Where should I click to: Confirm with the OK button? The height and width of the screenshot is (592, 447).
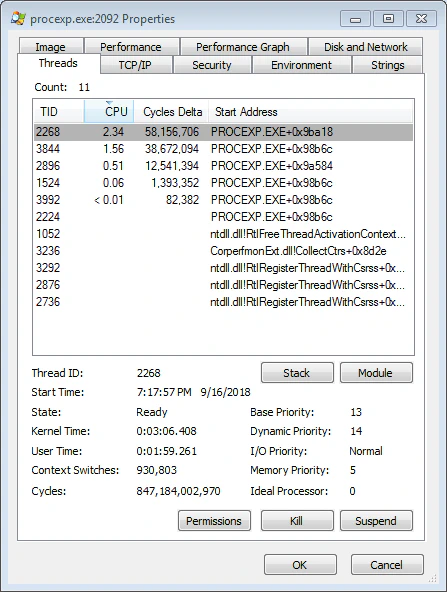[x=300, y=564]
